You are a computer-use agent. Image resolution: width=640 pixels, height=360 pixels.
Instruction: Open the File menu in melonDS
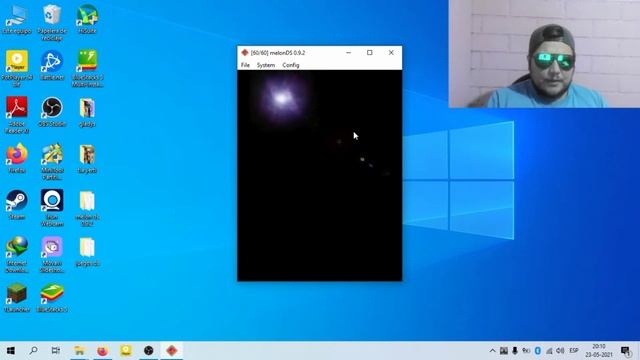[245, 65]
